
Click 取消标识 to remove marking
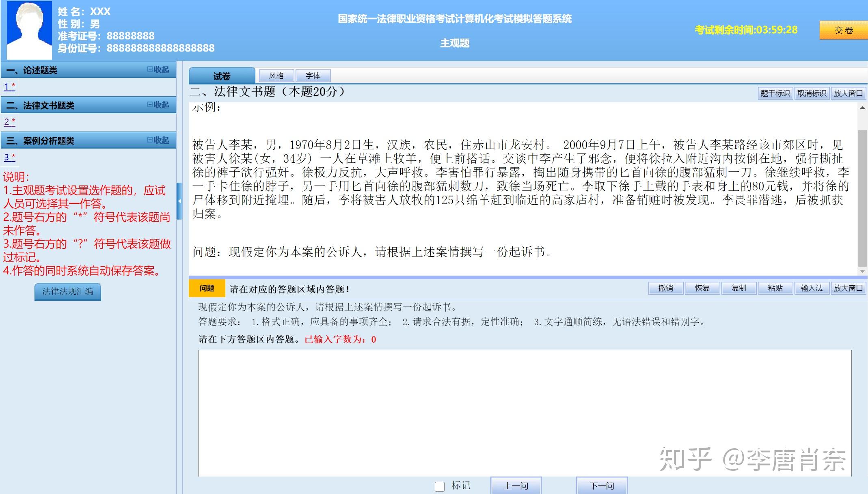(x=812, y=93)
